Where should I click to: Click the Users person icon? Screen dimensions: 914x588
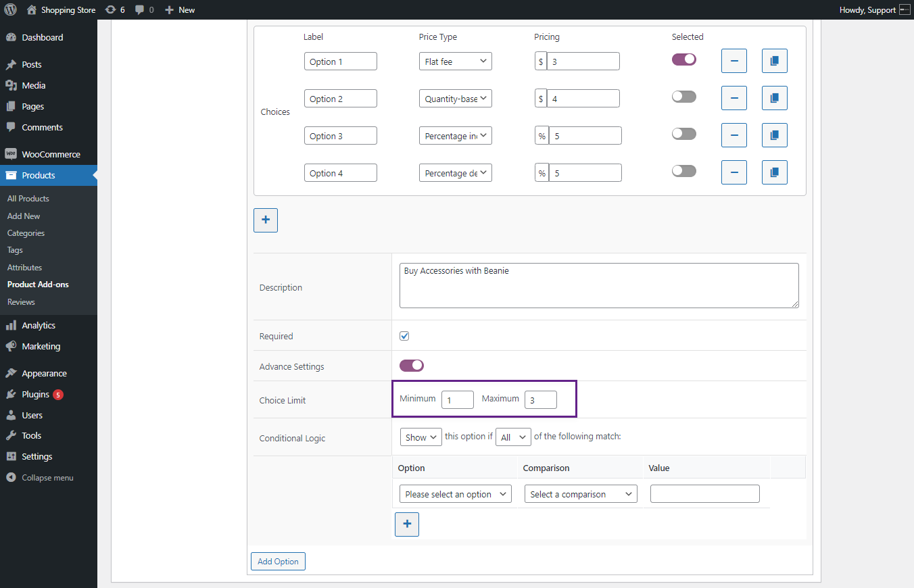11,415
